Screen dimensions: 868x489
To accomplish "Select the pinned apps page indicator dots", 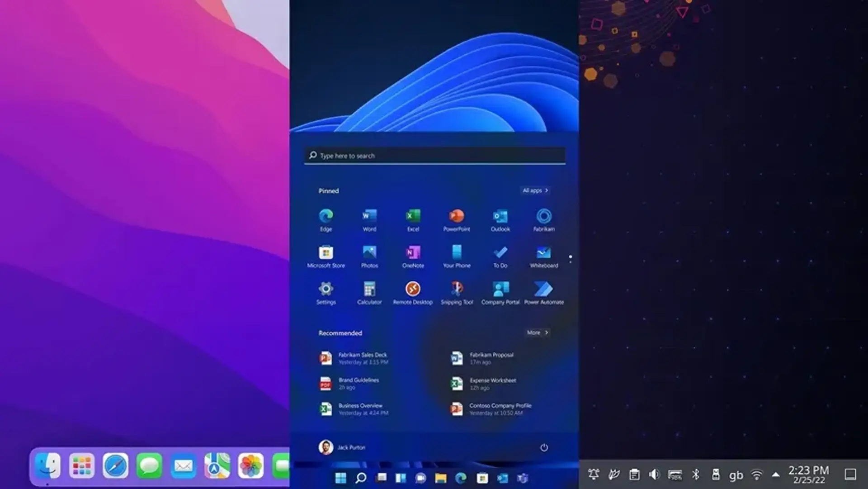I will pyautogui.click(x=571, y=259).
